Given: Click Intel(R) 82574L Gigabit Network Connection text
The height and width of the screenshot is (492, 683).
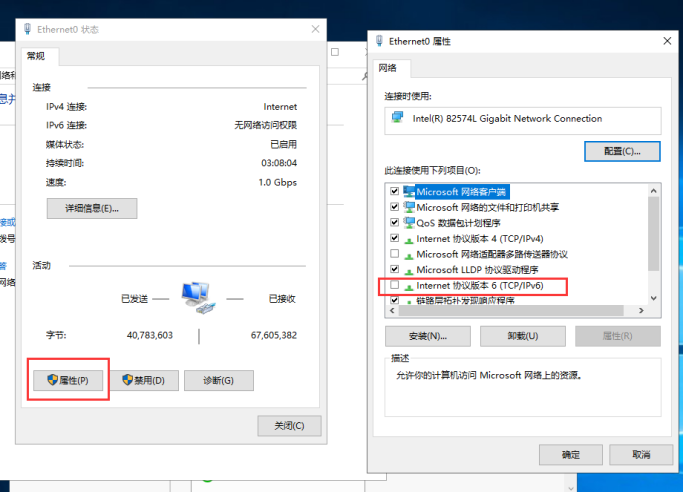Looking at the screenshot, I should click(507, 118).
